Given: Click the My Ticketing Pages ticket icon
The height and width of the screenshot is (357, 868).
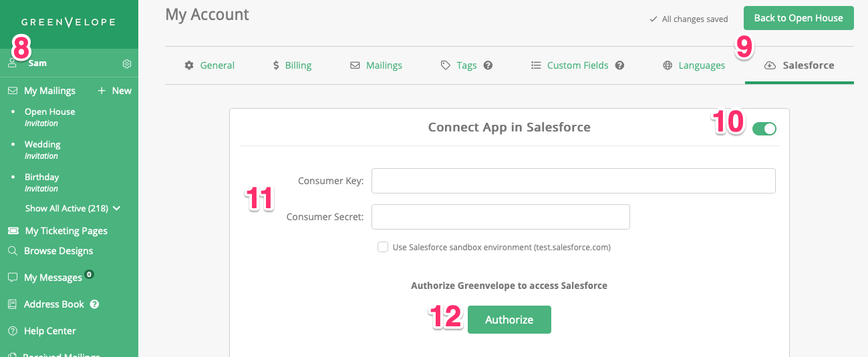Looking at the screenshot, I should (x=13, y=231).
